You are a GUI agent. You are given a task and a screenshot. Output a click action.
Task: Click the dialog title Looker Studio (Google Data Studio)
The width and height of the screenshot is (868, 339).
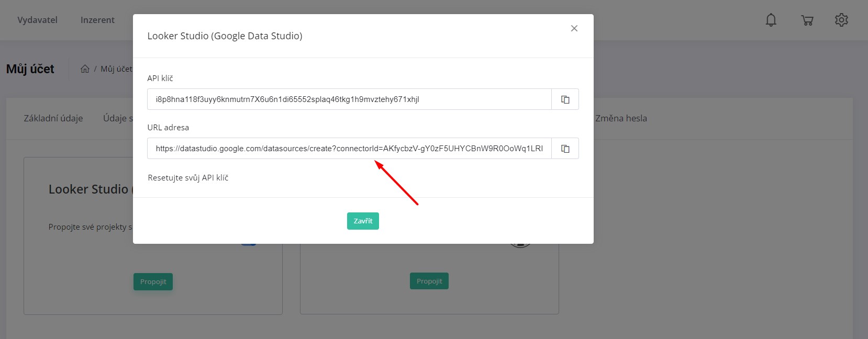pos(225,36)
